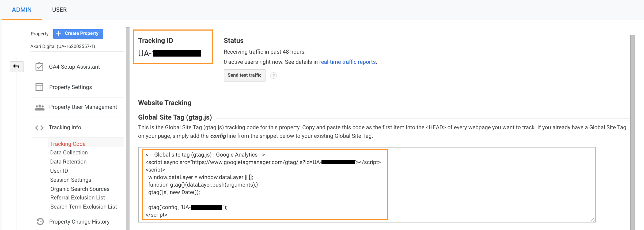Open Property User Management
The width and height of the screenshot is (644, 230).
click(x=83, y=107)
